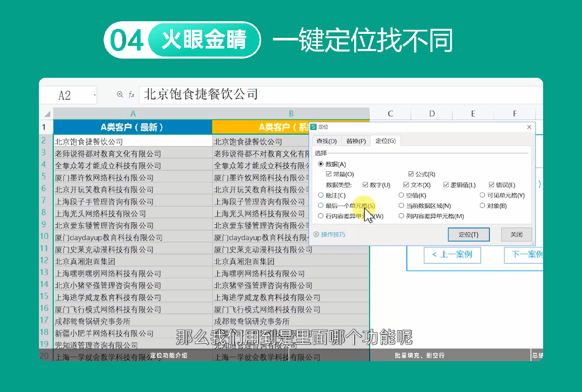Toggle the 错误(E) checkbox
Screen dimensions: 582x392
(492, 185)
